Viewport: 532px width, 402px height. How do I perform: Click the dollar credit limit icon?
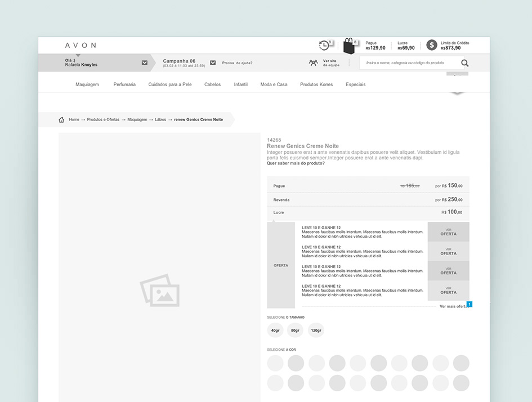432,45
